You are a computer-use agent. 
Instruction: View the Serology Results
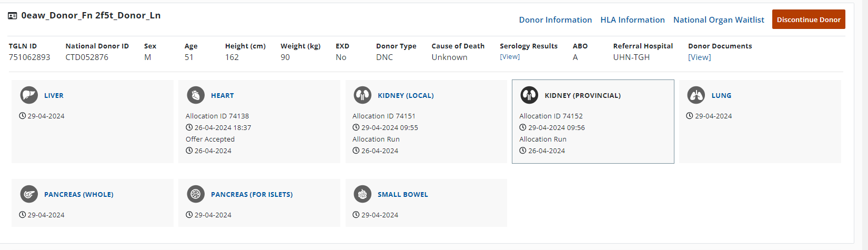[510, 57]
